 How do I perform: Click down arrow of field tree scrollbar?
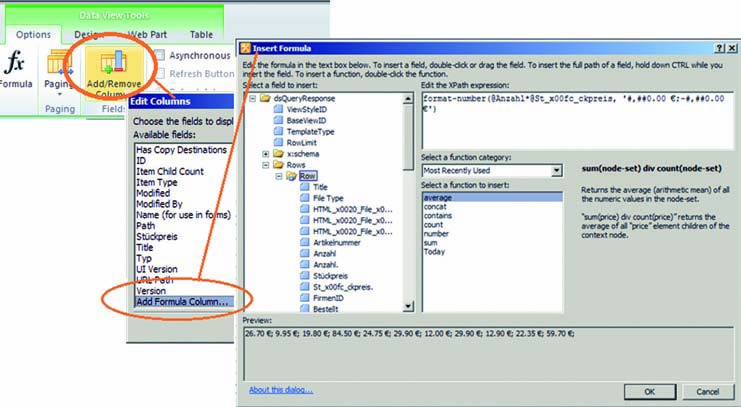[408, 306]
